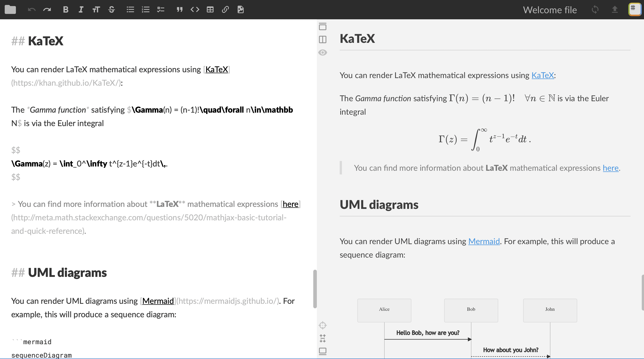Click 'How about you John?' message

510,350
